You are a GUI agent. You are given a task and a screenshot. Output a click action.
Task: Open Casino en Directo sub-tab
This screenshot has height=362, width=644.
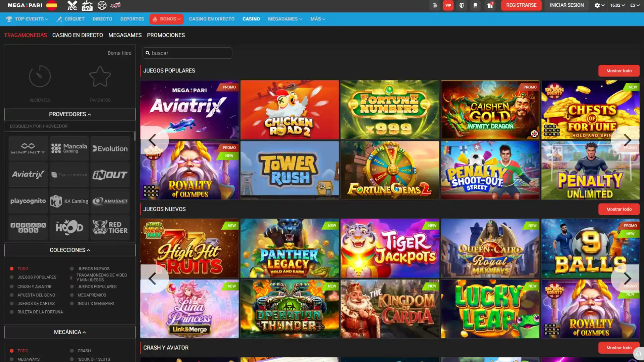77,35
